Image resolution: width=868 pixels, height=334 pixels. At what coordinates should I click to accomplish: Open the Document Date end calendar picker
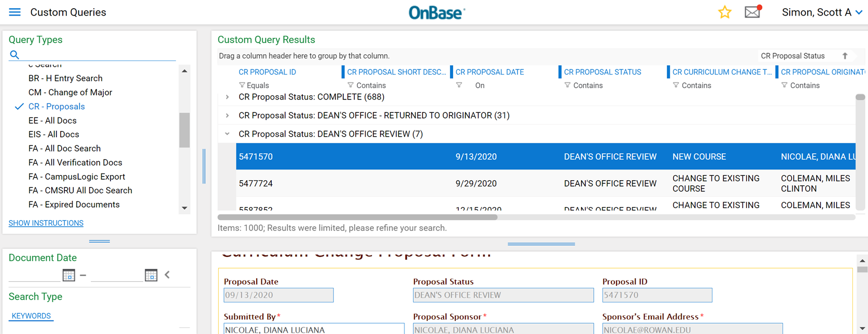(151, 275)
